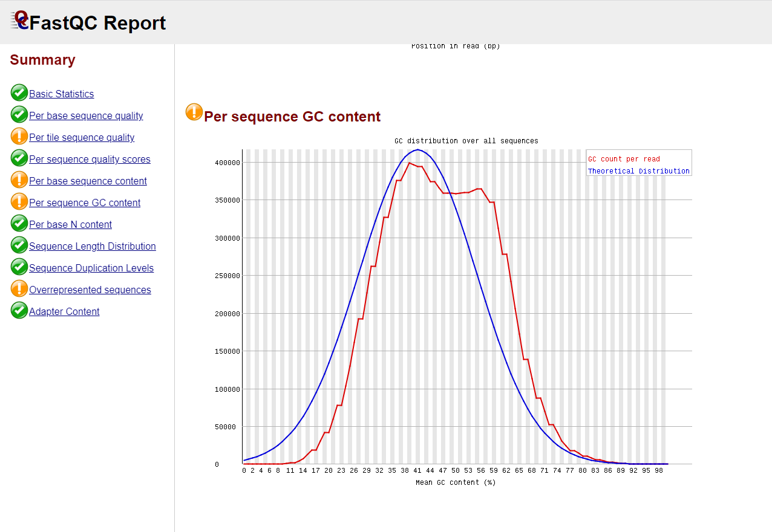The height and width of the screenshot is (532, 772).
Task: Jump to Sequence Duplication Levels
Action: [91, 268]
